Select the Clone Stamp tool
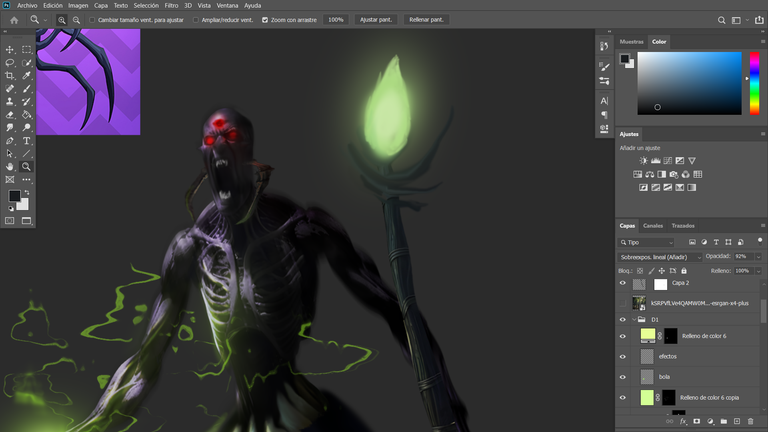The height and width of the screenshot is (432, 768). pyautogui.click(x=10, y=101)
